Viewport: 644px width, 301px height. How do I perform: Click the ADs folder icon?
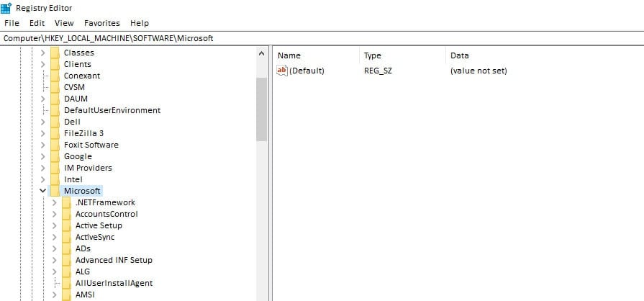pos(66,248)
